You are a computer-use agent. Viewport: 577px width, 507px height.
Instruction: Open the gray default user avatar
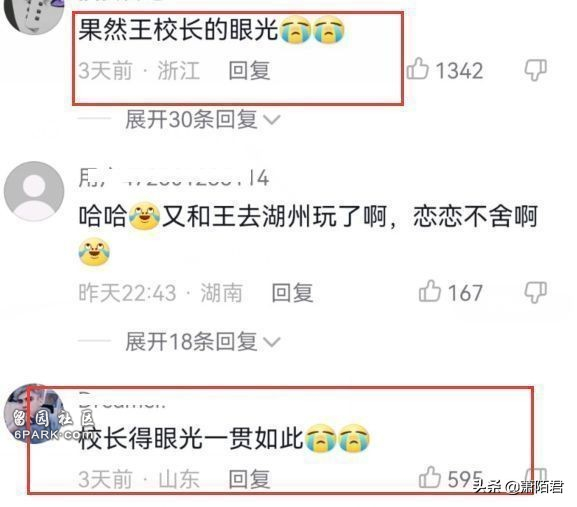(x=34, y=191)
